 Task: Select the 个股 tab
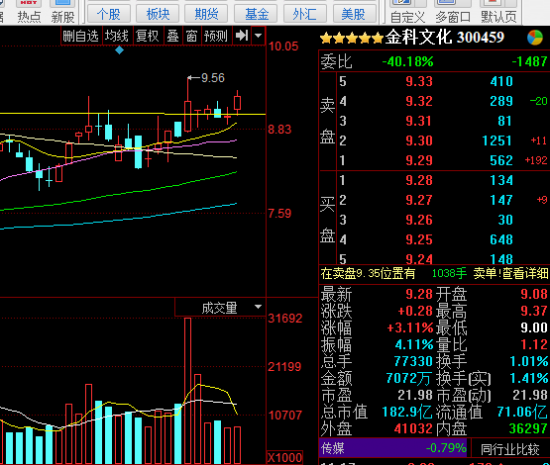pos(109,14)
